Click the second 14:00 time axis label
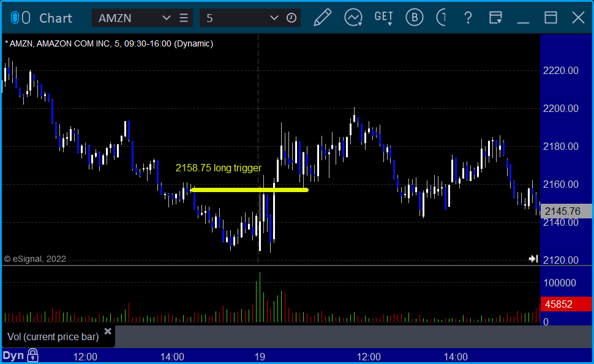 [x=456, y=357]
